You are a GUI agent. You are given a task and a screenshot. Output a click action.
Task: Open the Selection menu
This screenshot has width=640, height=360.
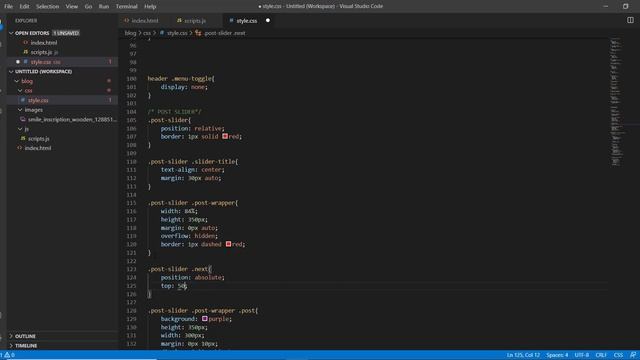47,7
